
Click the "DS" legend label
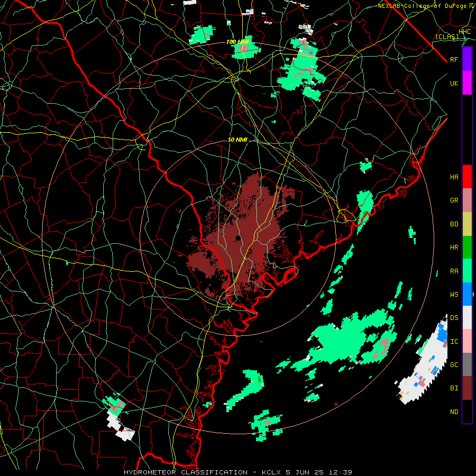coord(454,317)
